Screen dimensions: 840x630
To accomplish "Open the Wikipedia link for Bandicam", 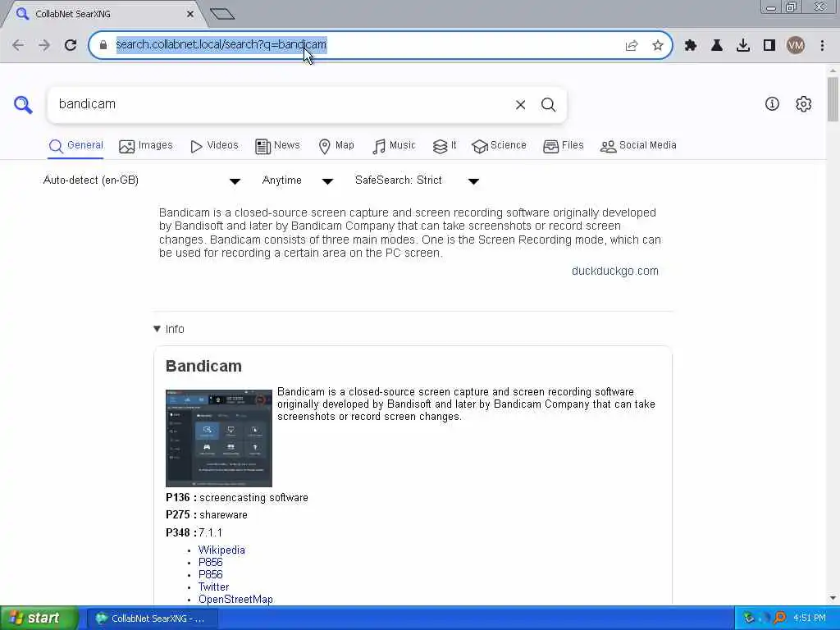I will click(x=221, y=550).
